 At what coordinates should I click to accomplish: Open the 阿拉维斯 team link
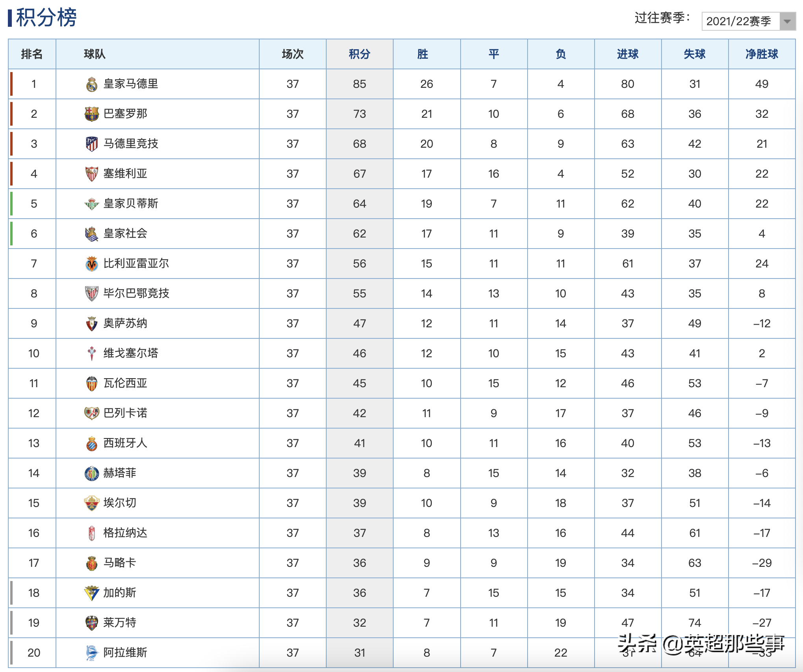click(125, 653)
